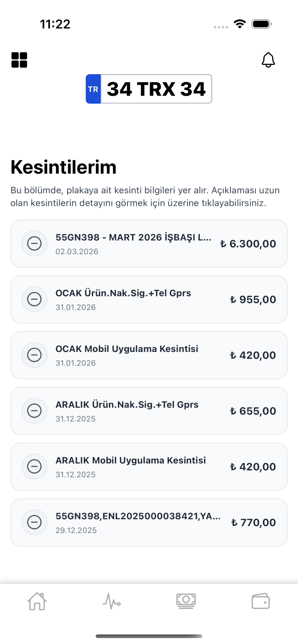Open the activity pulse tab
Image resolution: width=298 pixels, height=644 pixels.
point(112,601)
